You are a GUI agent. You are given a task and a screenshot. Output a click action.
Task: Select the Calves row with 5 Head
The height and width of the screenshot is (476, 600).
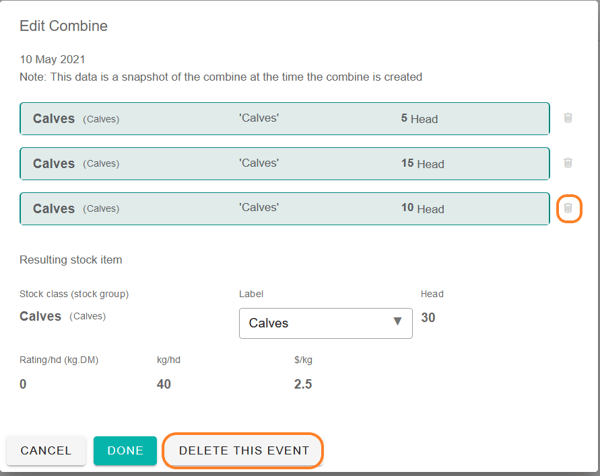284,118
